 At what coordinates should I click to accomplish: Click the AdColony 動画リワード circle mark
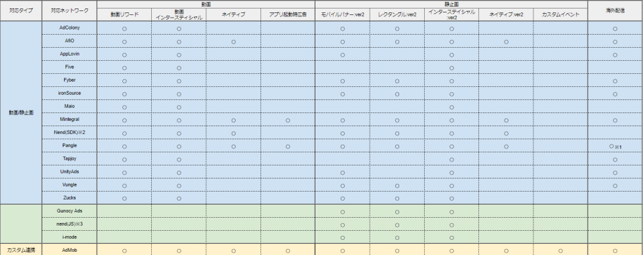(x=124, y=29)
